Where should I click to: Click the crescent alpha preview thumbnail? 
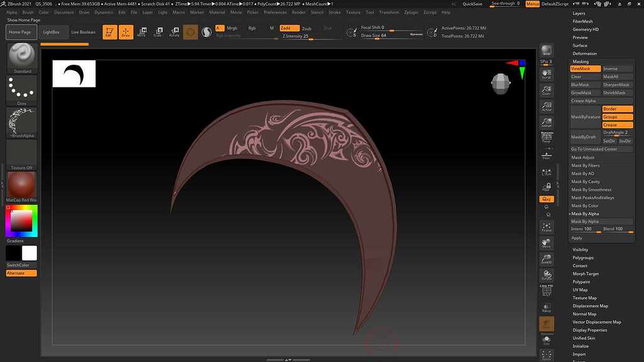click(x=74, y=74)
